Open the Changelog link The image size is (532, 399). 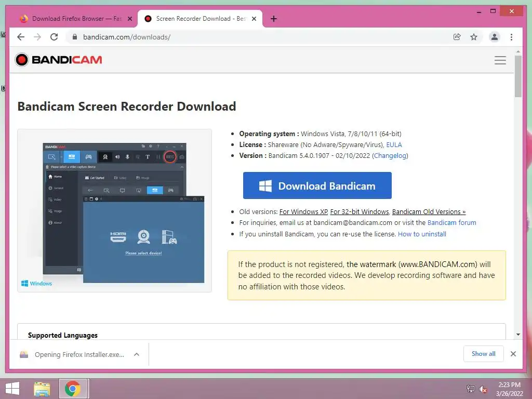coord(390,156)
